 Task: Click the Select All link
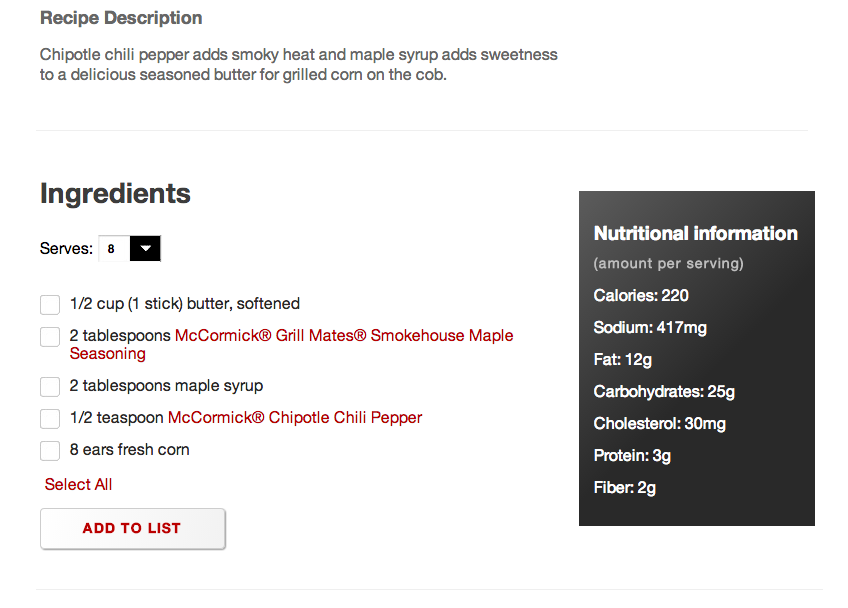(x=78, y=484)
